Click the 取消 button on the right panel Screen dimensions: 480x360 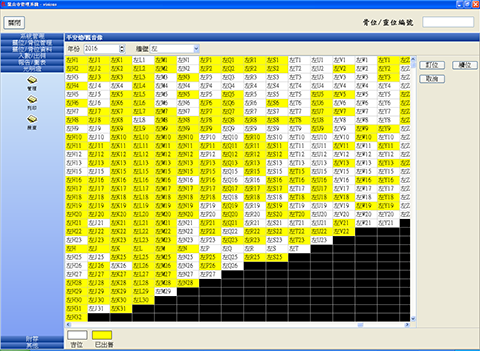[432, 79]
